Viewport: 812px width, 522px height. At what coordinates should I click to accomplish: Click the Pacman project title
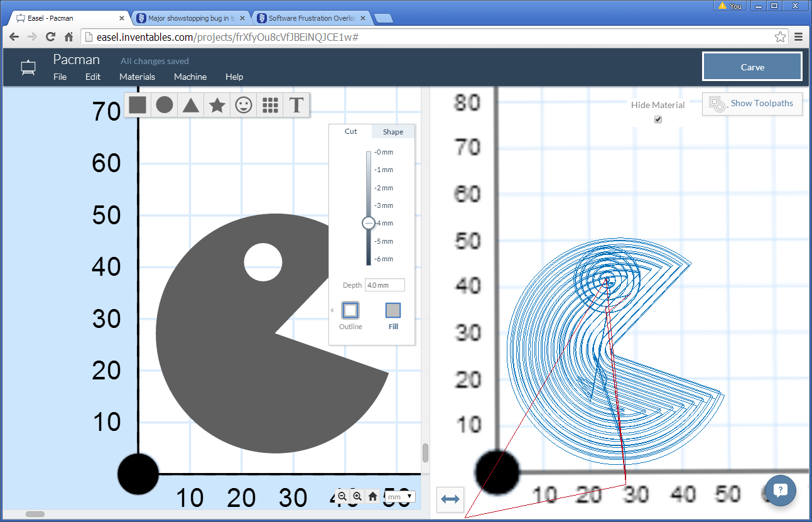[76, 60]
